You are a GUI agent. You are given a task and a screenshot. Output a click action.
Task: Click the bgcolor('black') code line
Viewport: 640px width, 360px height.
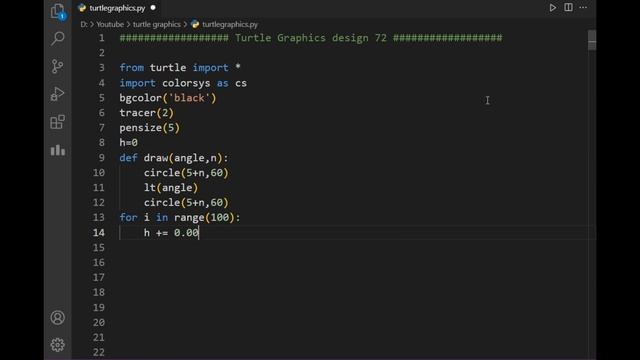click(x=168, y=98)
